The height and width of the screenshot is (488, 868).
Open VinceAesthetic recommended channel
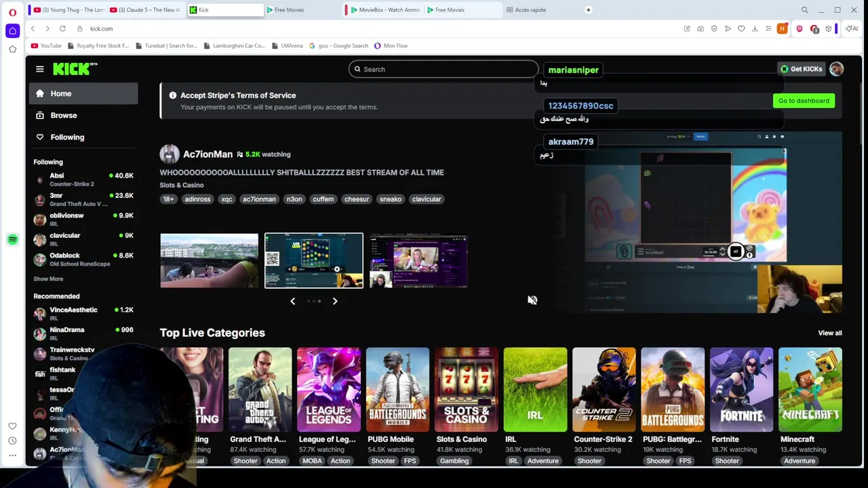pos(83,314)
